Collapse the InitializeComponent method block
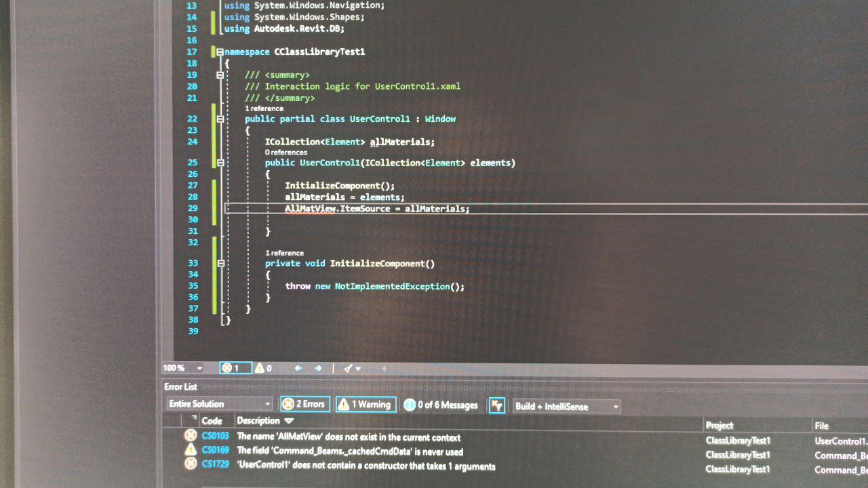Viewport: 868px width, 488px height. (220, 264)
